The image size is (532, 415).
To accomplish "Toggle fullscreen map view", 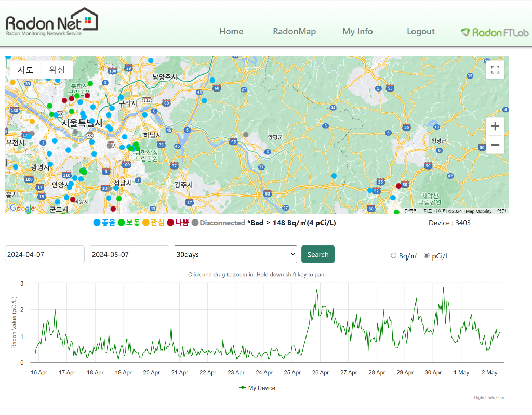I will pos(495,70).
